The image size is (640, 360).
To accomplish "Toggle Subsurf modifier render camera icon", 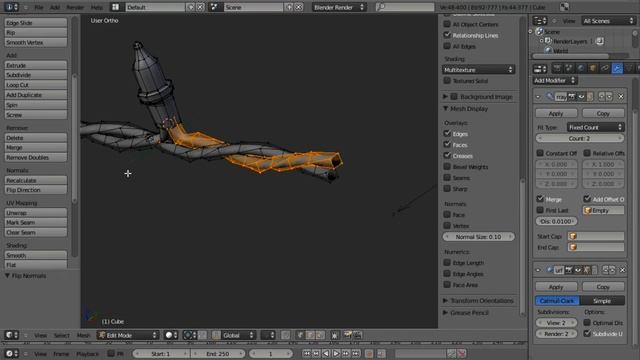I will (x=569, y=270).
